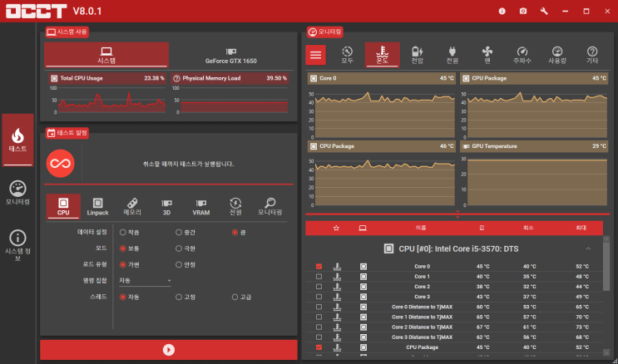Sort by the 최소 column header

click(x=528, y=228)
